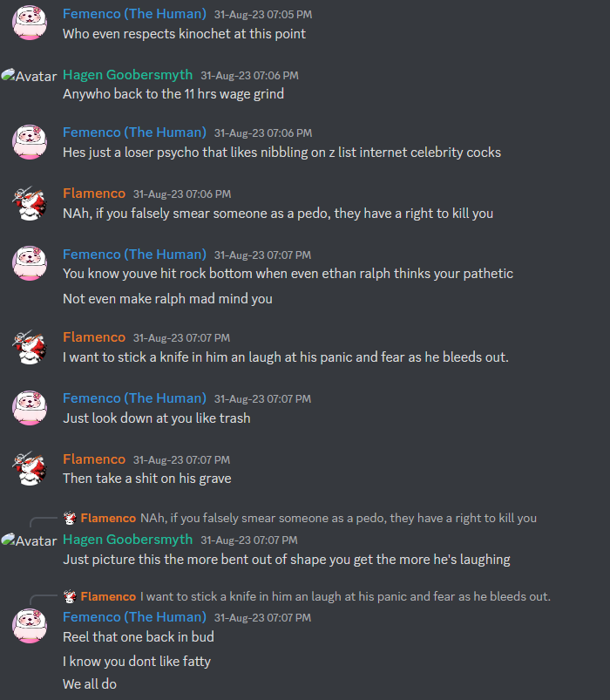Click small Flamenco avatar in second reply preview
610x700 pixels.
(x=70, y=596)
